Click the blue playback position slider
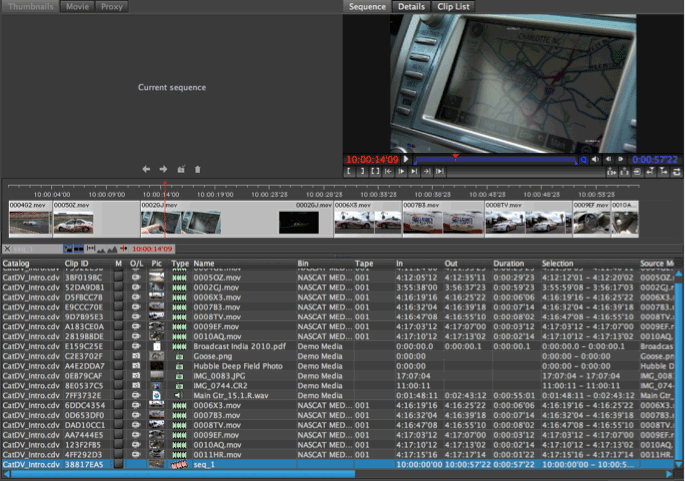The width and height of the screenshot is (685, 482). [x=497, y=159]
